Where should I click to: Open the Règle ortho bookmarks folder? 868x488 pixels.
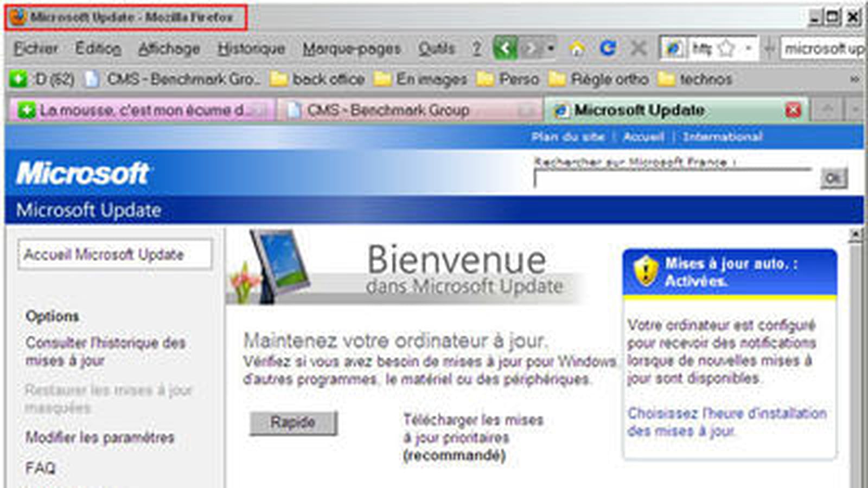[598, 79]
